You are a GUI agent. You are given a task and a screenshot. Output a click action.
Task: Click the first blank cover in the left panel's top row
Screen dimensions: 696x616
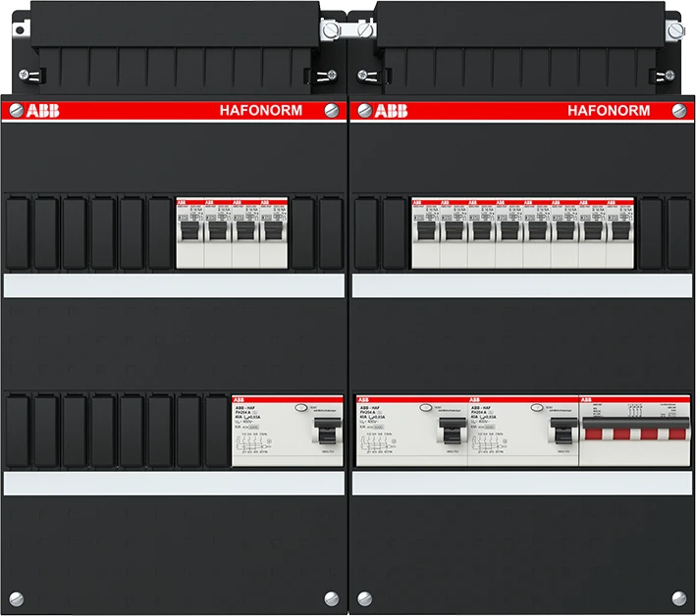(19, 231)
